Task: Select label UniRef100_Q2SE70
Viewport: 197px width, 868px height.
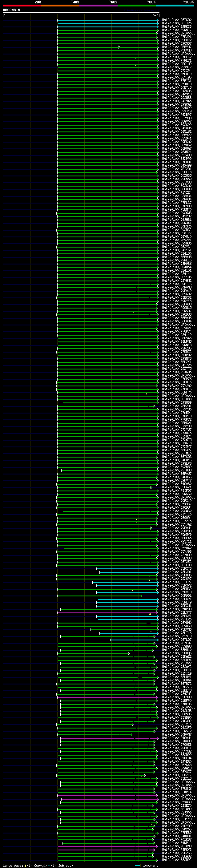Action: [x=177, y=806]
